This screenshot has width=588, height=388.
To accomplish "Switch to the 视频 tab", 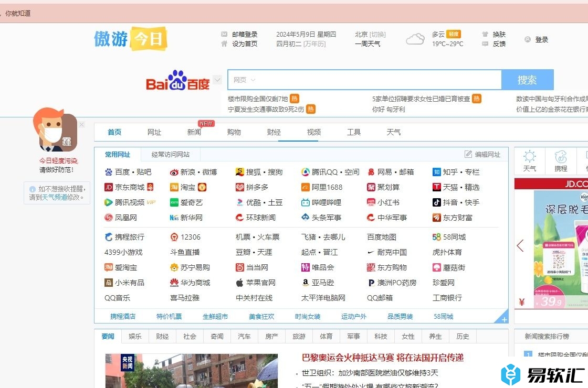I will pos(314,132).
